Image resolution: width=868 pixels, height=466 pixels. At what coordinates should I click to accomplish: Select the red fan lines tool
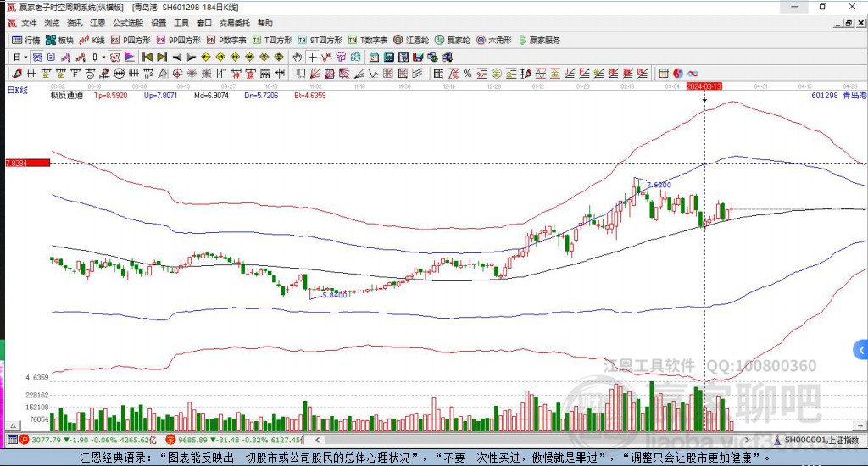click(315, 73)
